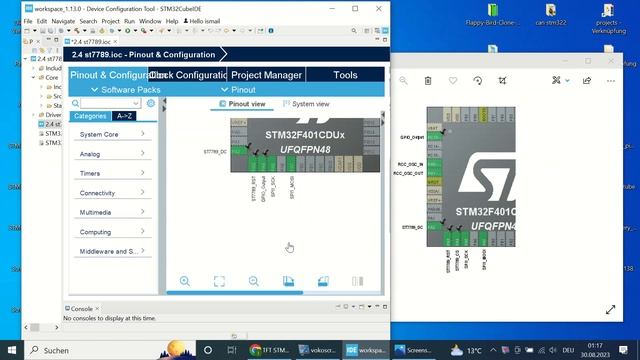
Task: Click the build hammer icon in toolbar
Action: click(76, 31)
